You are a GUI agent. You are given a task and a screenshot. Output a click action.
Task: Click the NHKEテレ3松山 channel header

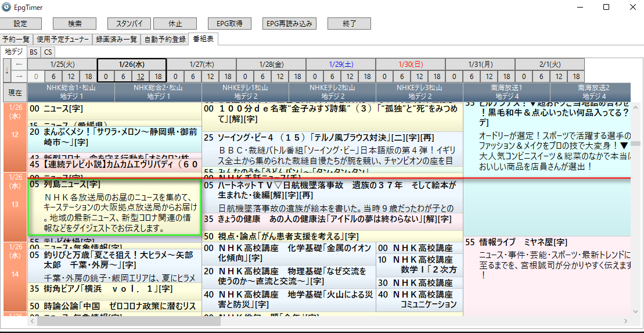click(419, 92)
